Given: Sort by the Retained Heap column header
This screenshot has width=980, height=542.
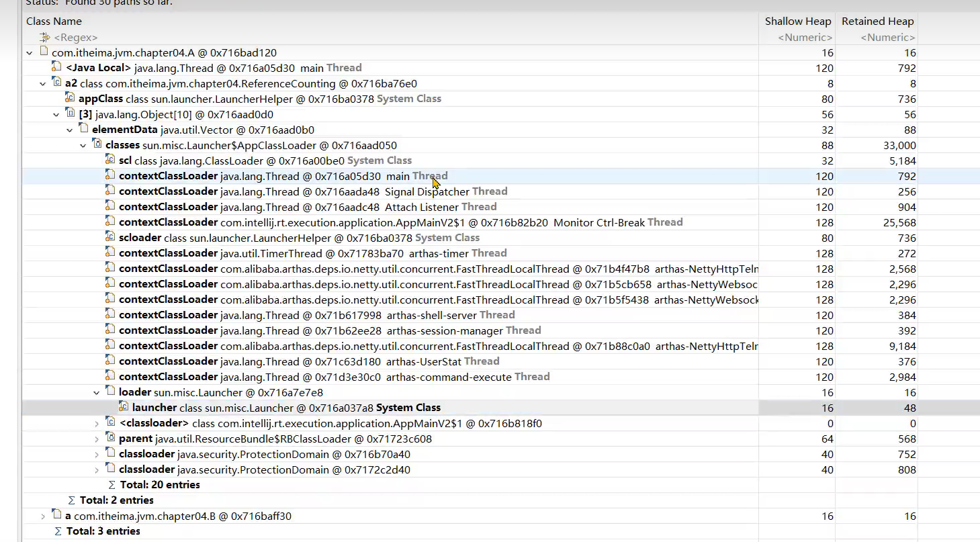Looking at the screenshot, I should [x=877, y=21].
